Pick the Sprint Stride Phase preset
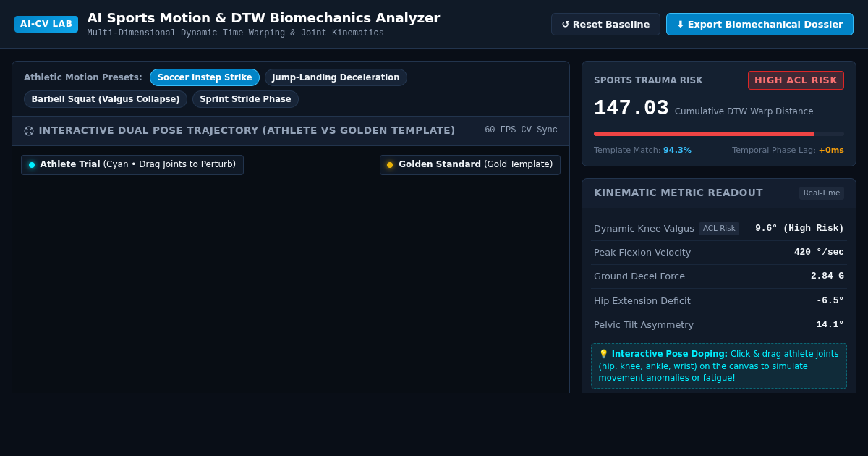 245,99
